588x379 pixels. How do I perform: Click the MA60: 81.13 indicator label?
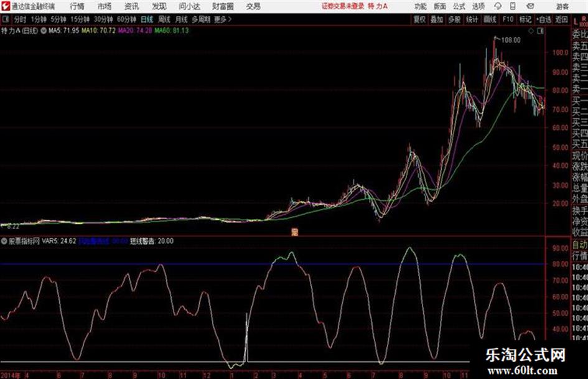coord(172,30)
